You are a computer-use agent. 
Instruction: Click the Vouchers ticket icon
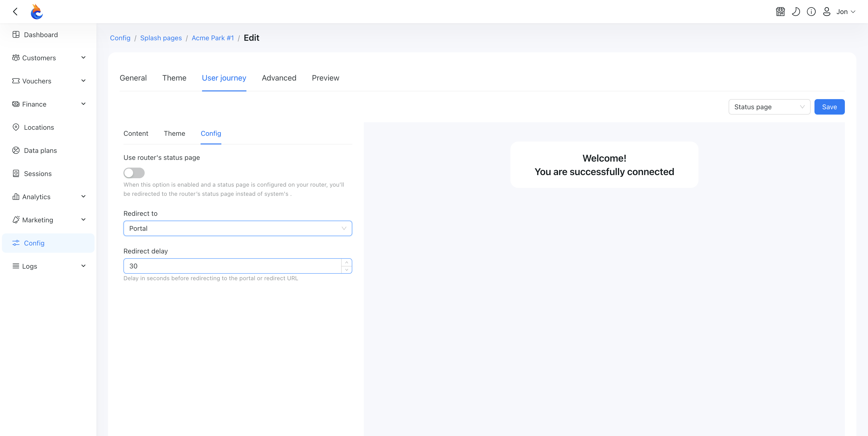coord(16,81)
